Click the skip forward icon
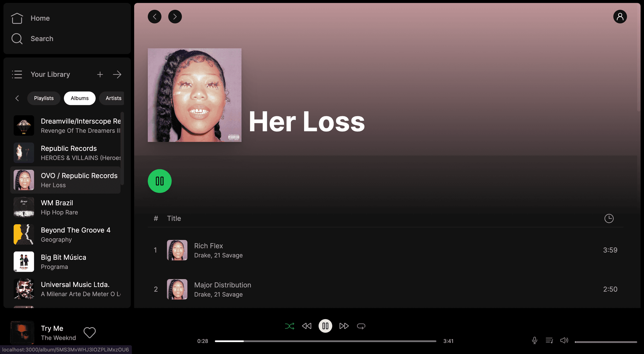 (x=344, y=326)
